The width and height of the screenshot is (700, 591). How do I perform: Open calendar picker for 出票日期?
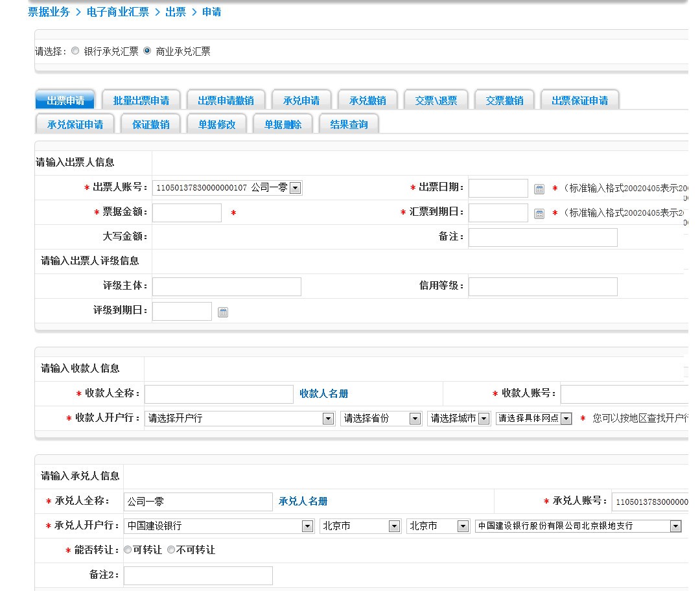tap(539, 189)
